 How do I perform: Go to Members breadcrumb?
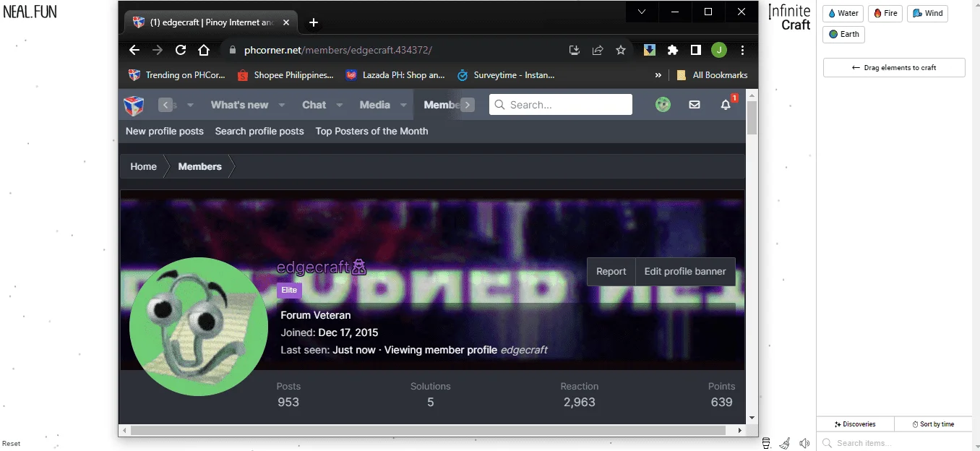(199, 166)
